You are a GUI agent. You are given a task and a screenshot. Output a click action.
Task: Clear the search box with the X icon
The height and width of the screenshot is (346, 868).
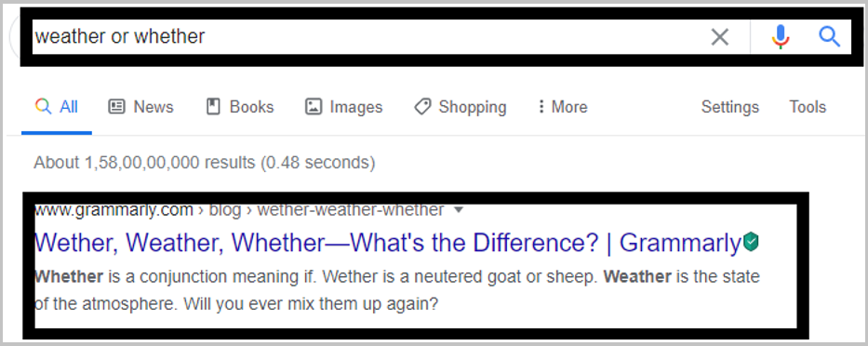[x=720, y=37]
